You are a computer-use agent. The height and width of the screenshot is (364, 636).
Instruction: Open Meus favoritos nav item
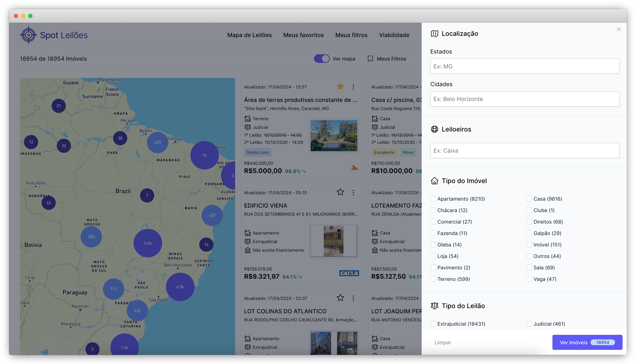[x=303, y=35]
